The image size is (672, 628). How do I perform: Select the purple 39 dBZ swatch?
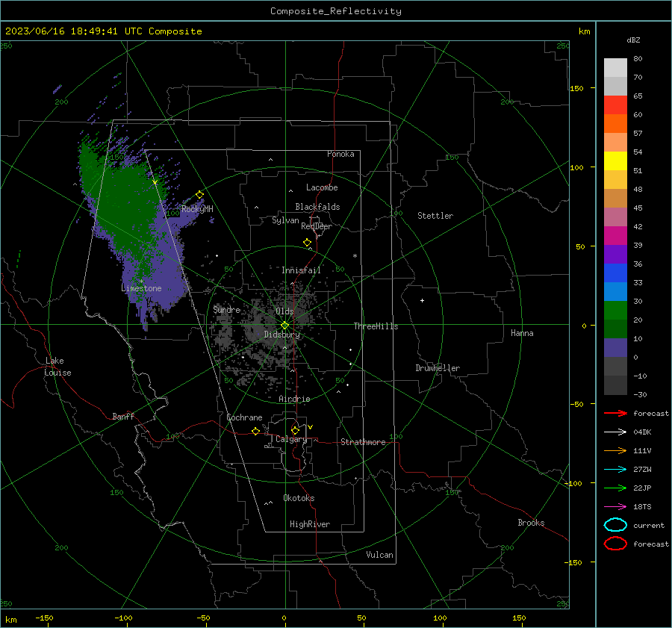(615, 254)
